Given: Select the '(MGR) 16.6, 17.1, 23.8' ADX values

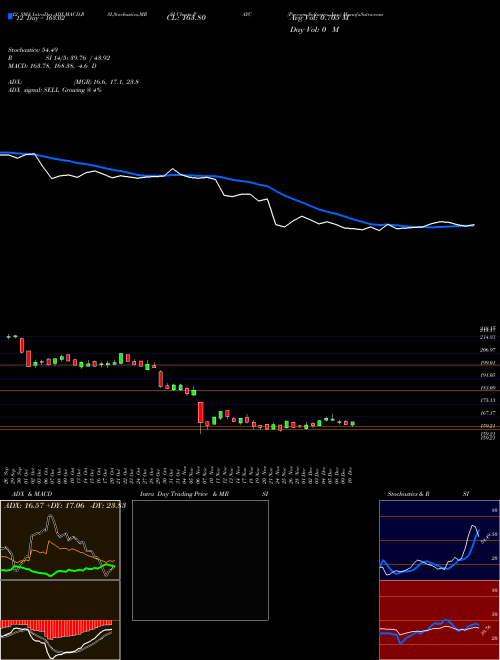Looking at the screenshot, I should [x=106, y=82].
